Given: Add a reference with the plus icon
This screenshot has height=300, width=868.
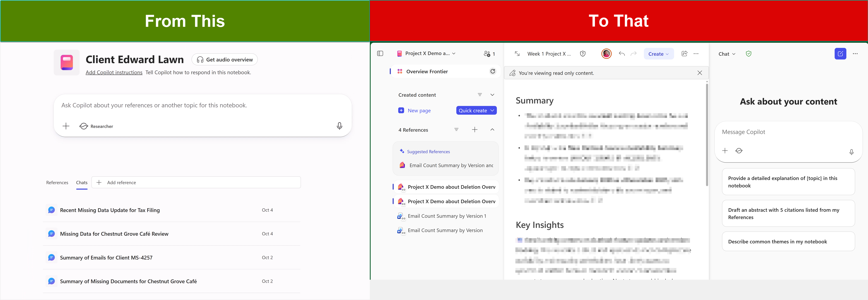Looking at the screenshot, I should tap(474, 130).
